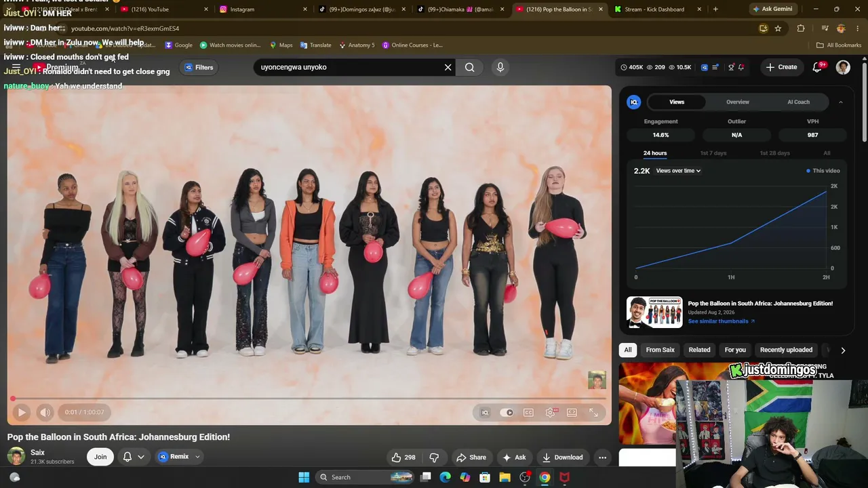This screenshot has width=868, height=488.
Task: Open vidIQ toolbar list icon
Action: point(715,67)
